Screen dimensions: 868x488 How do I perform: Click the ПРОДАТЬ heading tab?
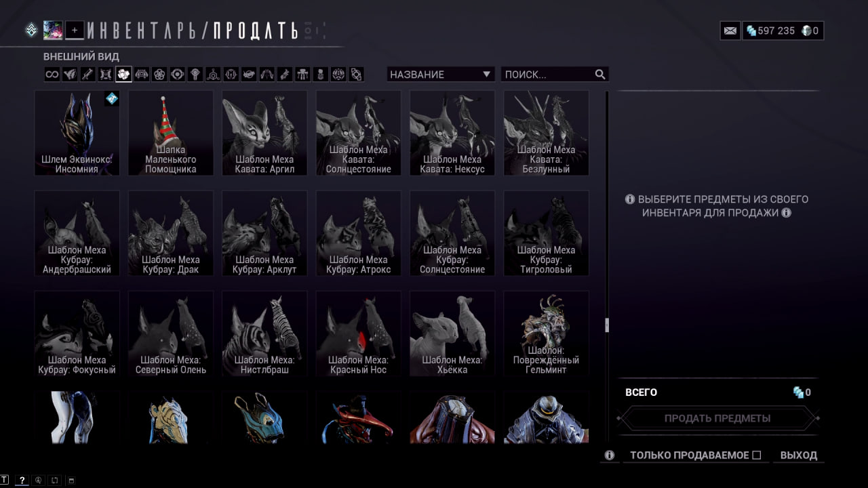(256, 30)
